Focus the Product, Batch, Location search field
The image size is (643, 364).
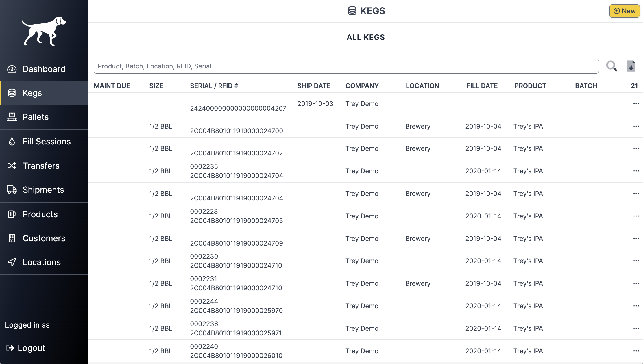pyautogui.click(x=346, y=66)
